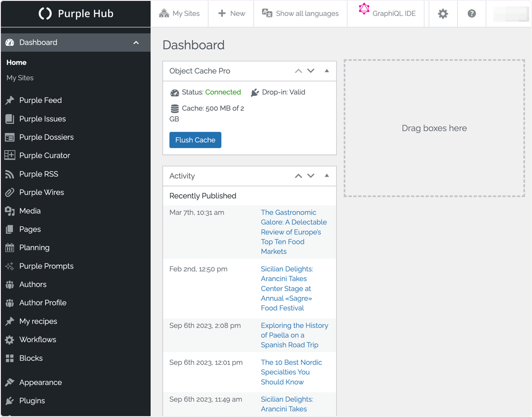Click the Flush Cache button
The width and height of the screenshot is (532, 417).
[x=195, y=140]
